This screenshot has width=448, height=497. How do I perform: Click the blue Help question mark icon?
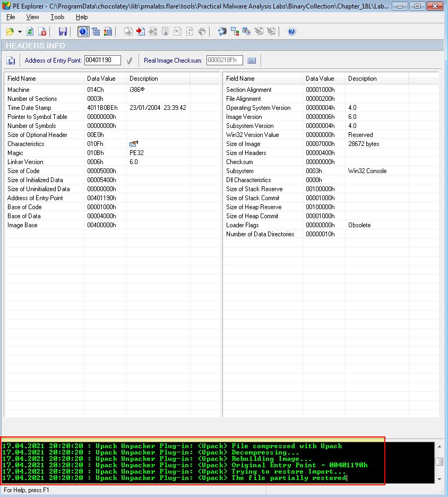291,32
